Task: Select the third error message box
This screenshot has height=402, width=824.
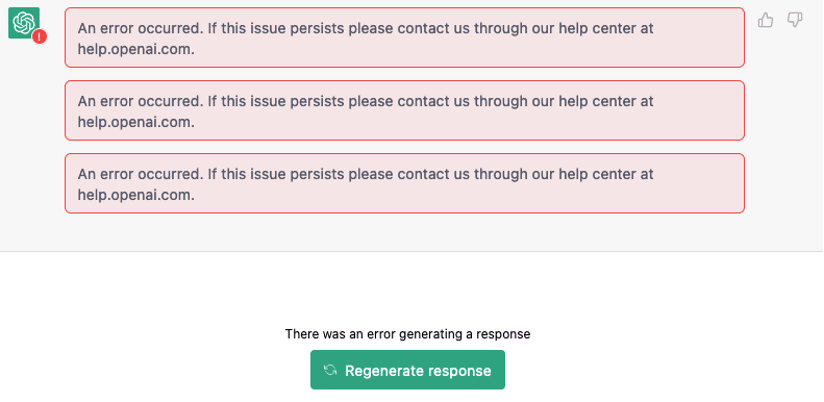Action: pos(404,183)
